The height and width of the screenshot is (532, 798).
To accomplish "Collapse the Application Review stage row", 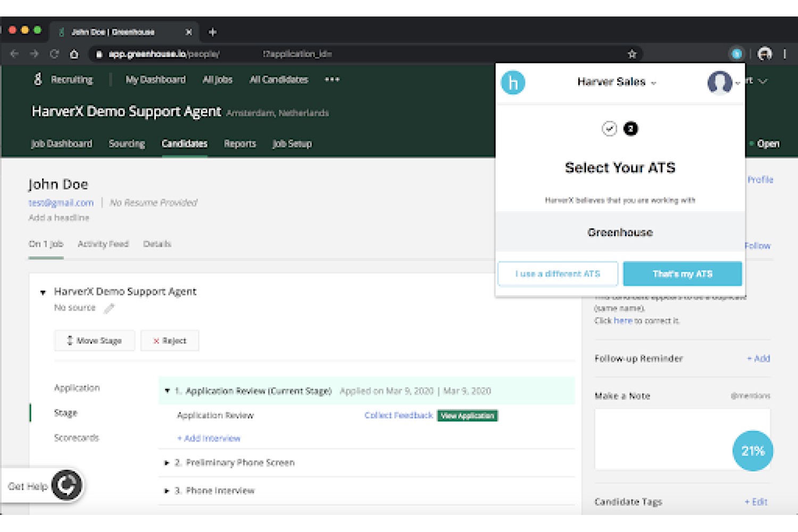I will pyautogui.click(x=167, y=391).
